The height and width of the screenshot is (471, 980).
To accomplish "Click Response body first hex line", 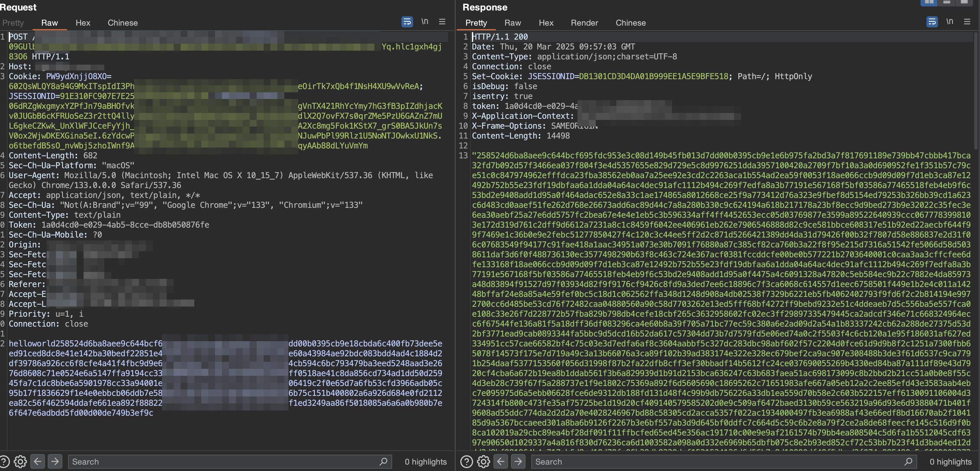I will tap(721, 155).
